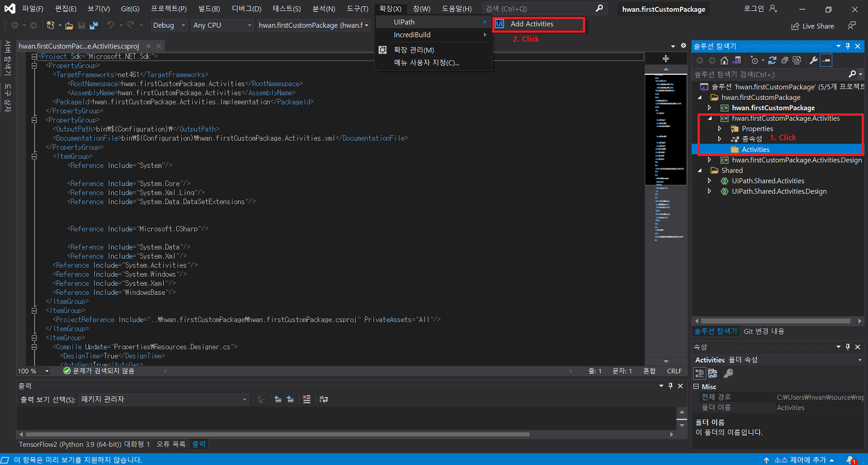The image size is (868, 465).
Task: Expand the 종속성 node under Activities project
Action: (x=719, y=138)
